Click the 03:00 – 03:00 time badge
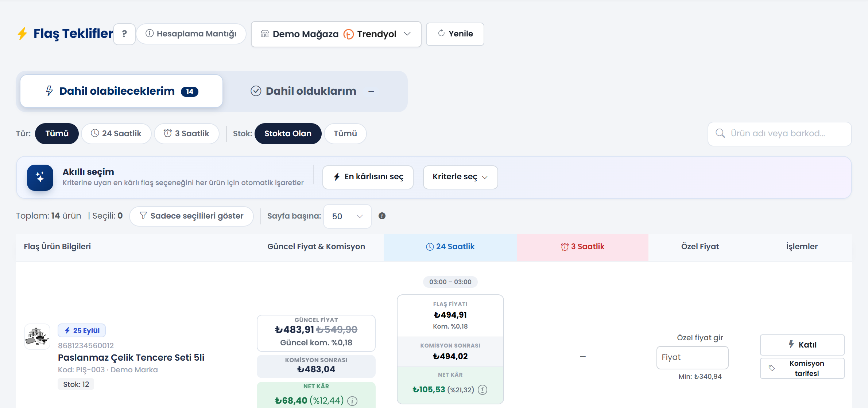 (450, 282)
